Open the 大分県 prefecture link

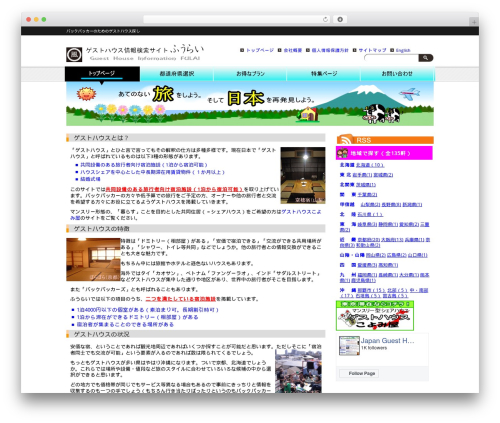pos(409,275)
